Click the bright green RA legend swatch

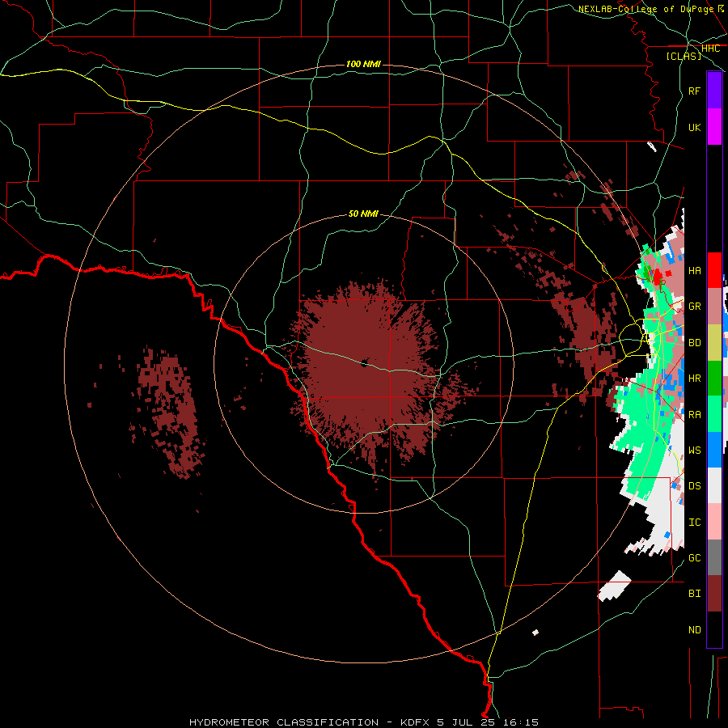point(714,414)
